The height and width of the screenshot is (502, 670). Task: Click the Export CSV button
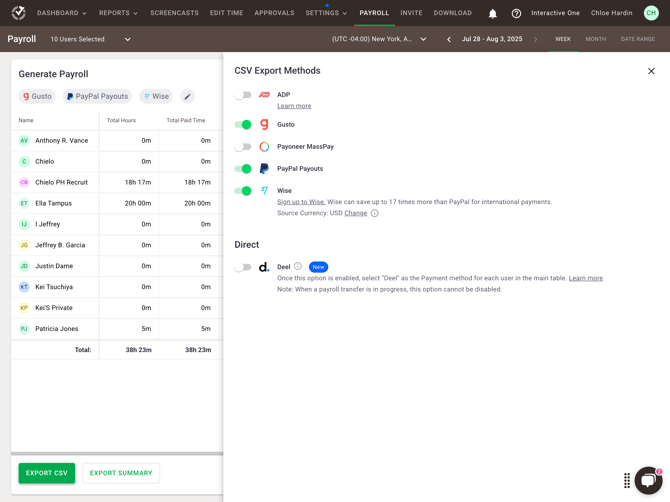(47, 473)
